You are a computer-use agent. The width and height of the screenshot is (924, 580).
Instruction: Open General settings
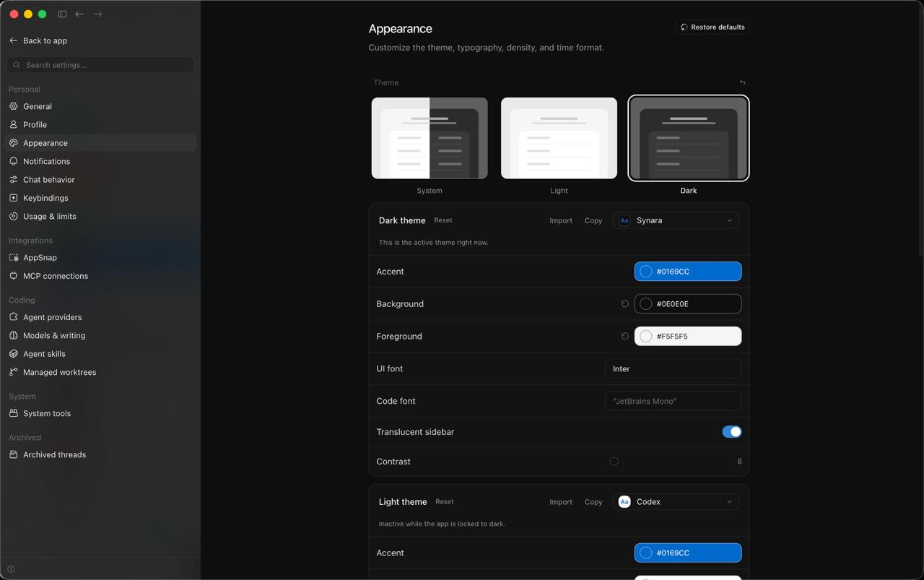click(x=100, y=106)
